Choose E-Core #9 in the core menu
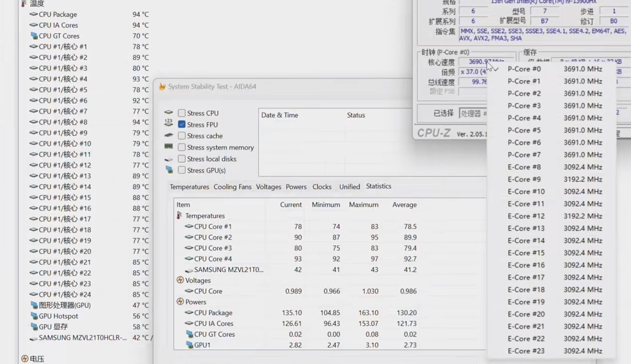The width and height of the screenshot is (631, 364). click(551, 179)
